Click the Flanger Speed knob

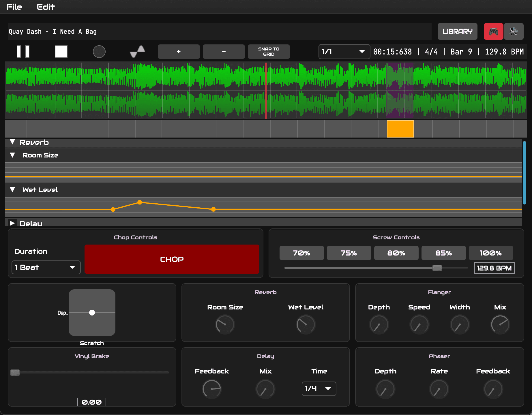tap(419, 325)
